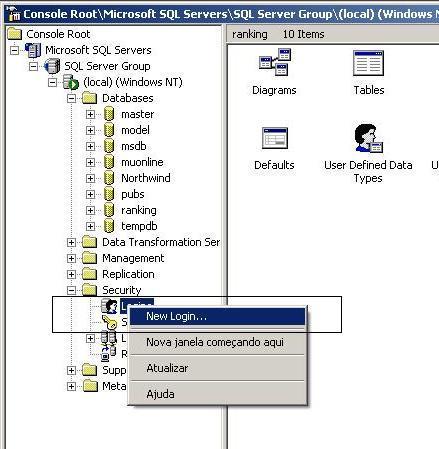Expand the Data Transformation Services node
Screen dimensions: 439x449
pos(71,242)
